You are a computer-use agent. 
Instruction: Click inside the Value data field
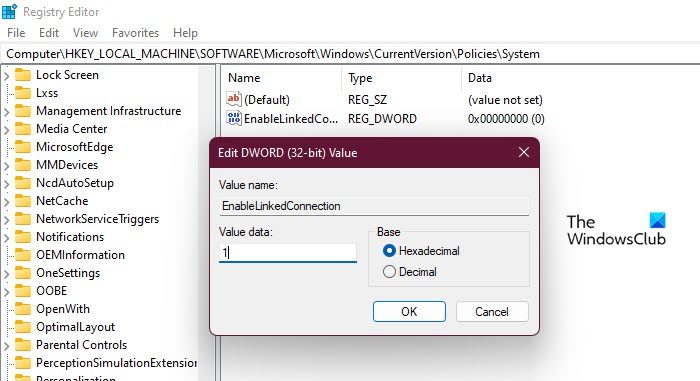288,253
